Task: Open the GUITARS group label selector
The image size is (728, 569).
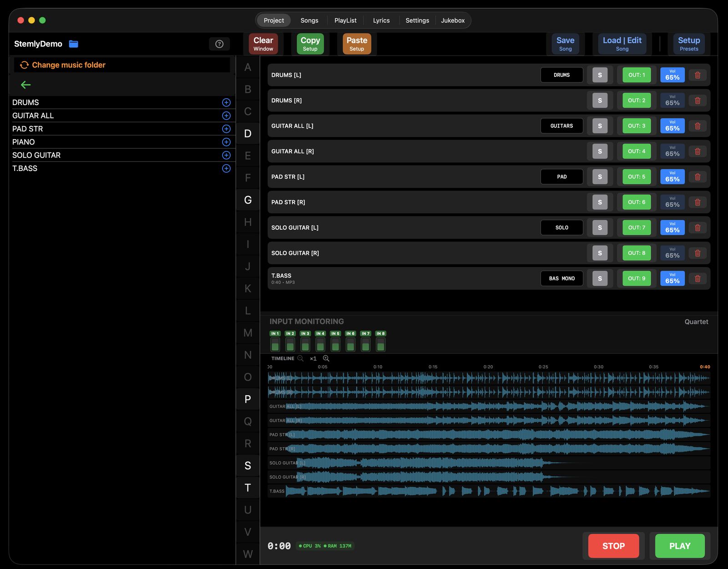Action: 561,126
